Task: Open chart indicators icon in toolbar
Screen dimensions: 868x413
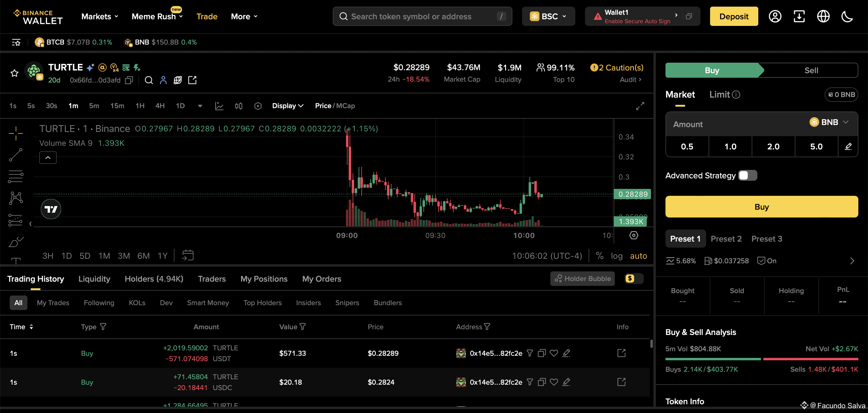Action: click(219, 106)
